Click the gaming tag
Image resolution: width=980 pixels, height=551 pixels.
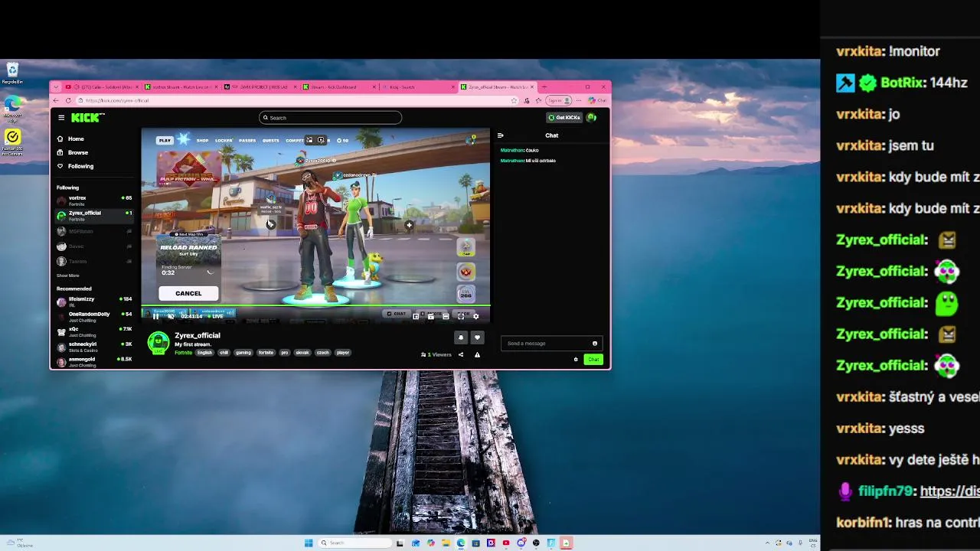point(243,353)
